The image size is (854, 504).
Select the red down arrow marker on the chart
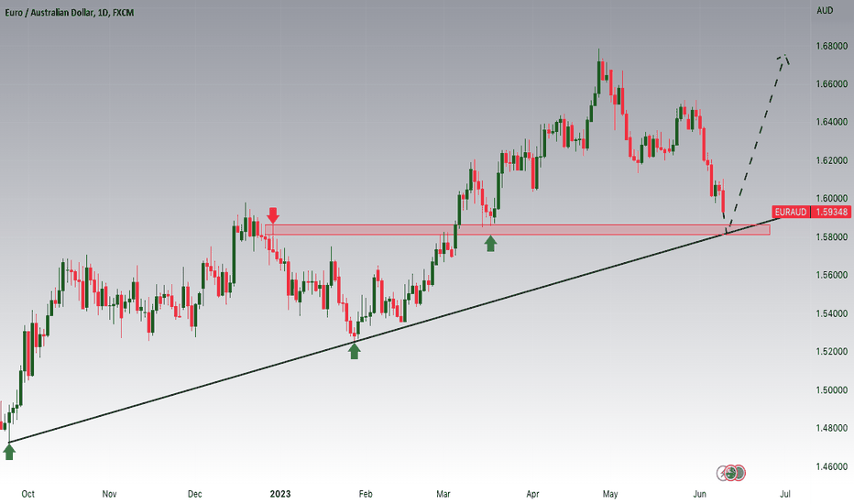[273, 215]
